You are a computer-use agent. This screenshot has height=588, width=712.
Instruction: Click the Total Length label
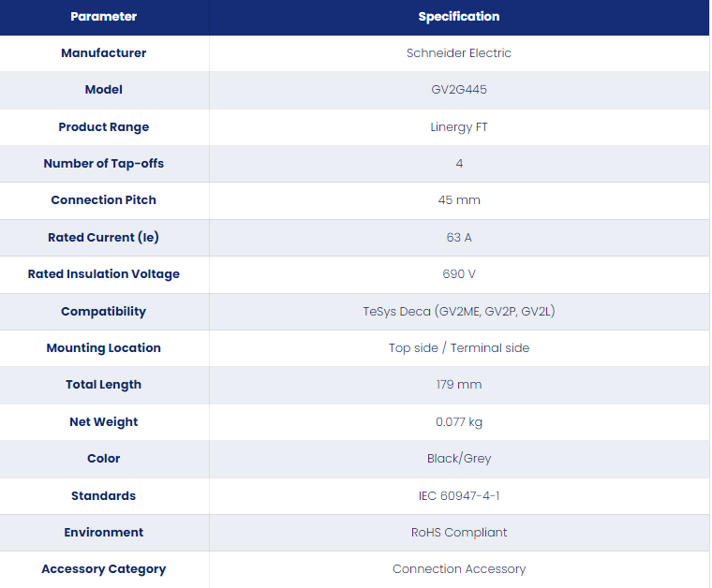[104, 385]
